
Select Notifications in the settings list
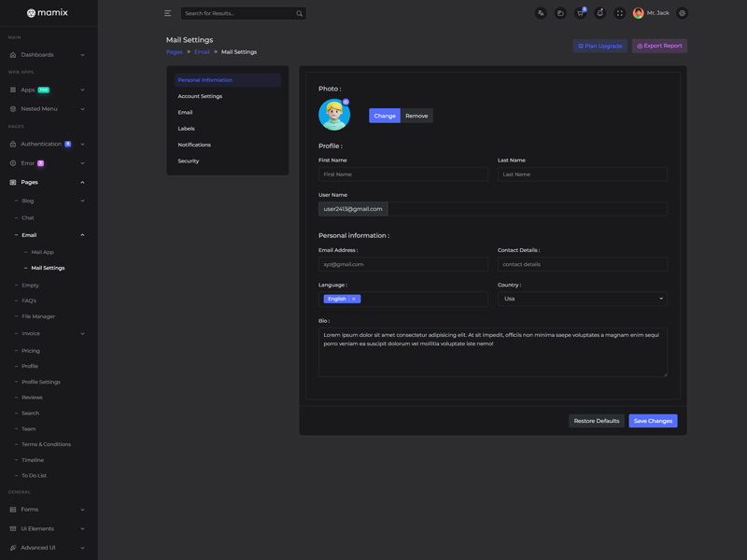(194, 145)
